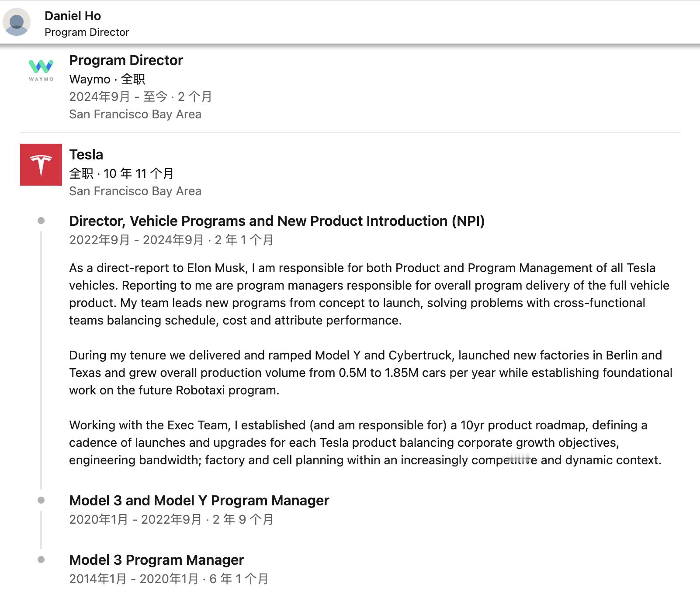The height and width of the screenshot is (601, 700).
Task: Click Director, Vehicle Programs and NPI title
Action: coord(277,221)
